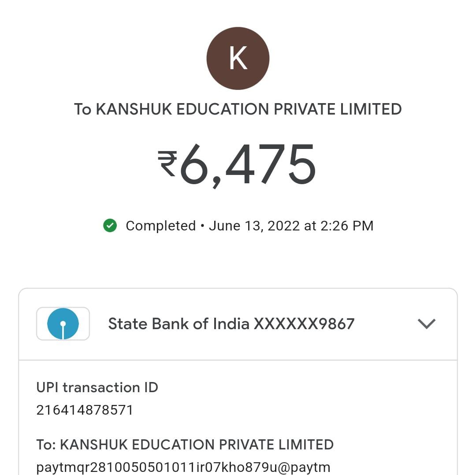Click the rupee currency symbol
The height and width of the screenshot is (475, 476).
click(167, 163)
